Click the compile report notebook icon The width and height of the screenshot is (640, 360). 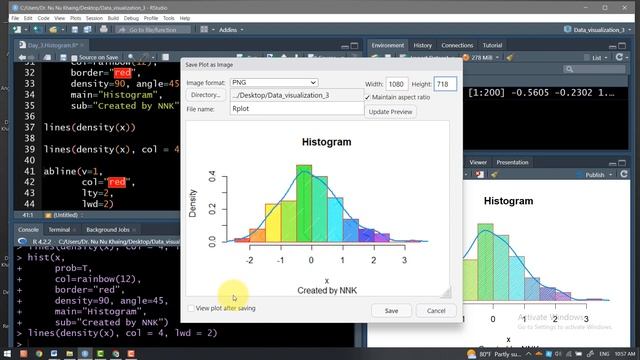pyautogui.click(x=165, y=57)
